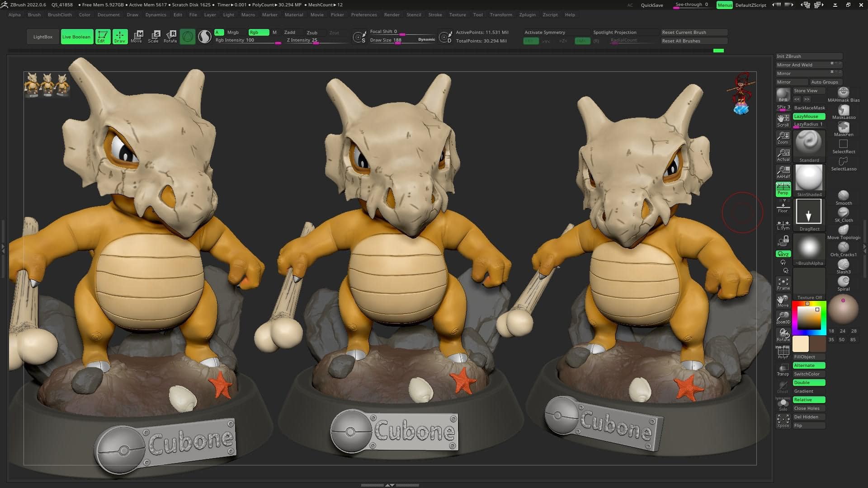Toggle the Floor grid
This screenshot has height=488, width=868.
click(783, 207)
